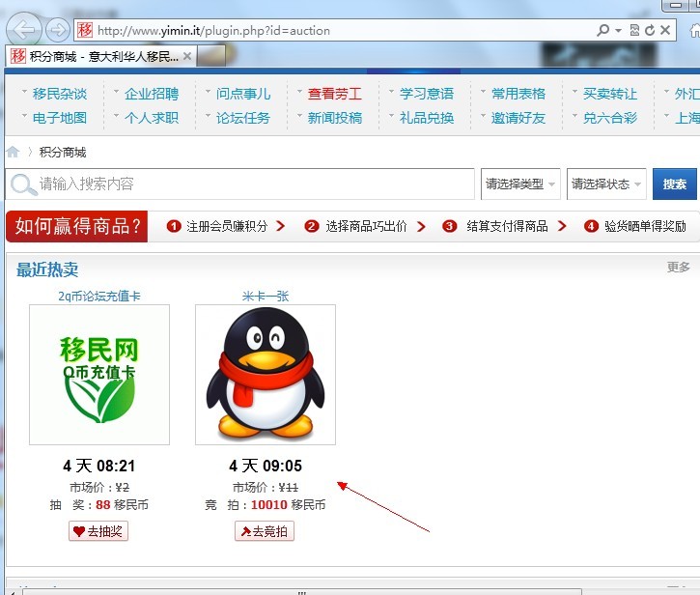Screen dimensions: 700x595
Task: Open the 企业招聘 menu item
Action: click(x=152, y=94)
